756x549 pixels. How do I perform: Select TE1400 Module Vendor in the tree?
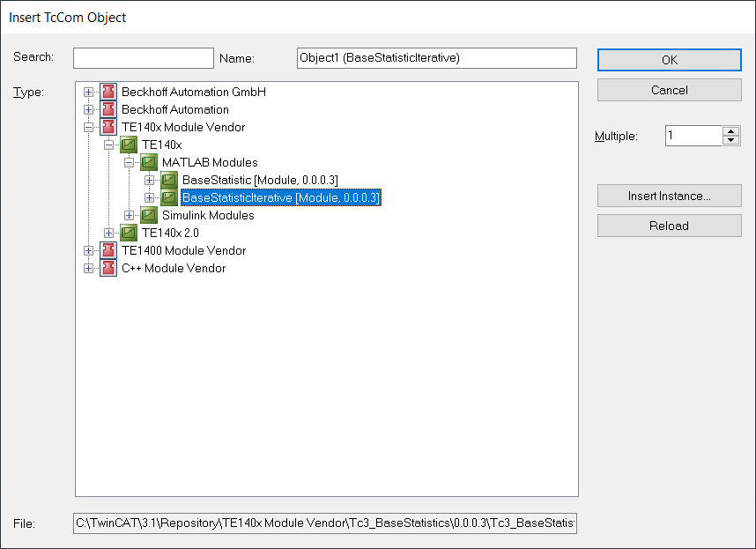[183, 250]
